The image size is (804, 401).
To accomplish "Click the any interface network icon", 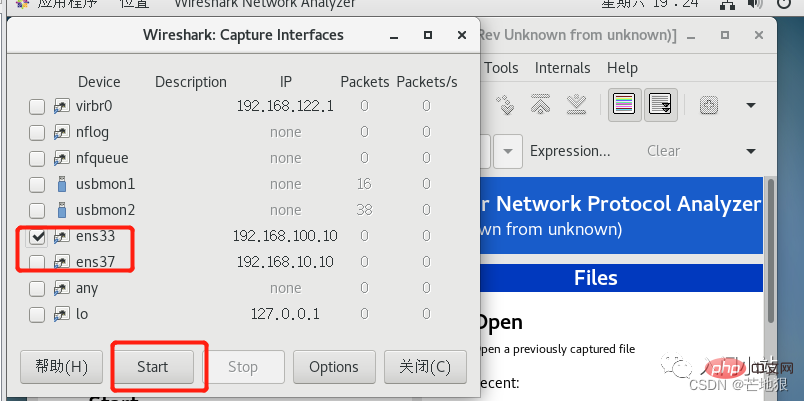I will [x=62, y=289].
